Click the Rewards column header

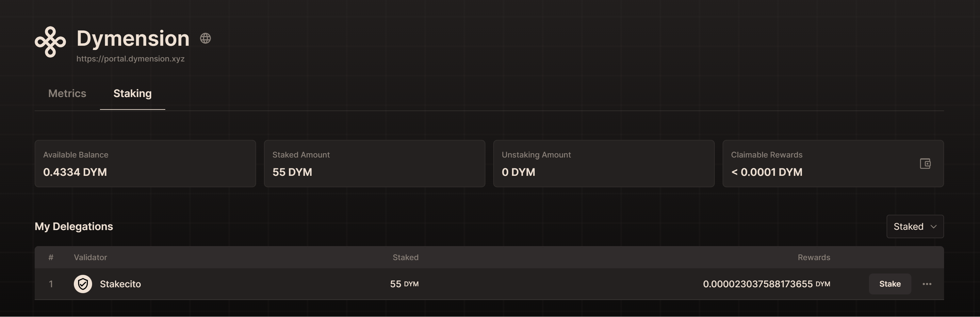tap(814, 258)
